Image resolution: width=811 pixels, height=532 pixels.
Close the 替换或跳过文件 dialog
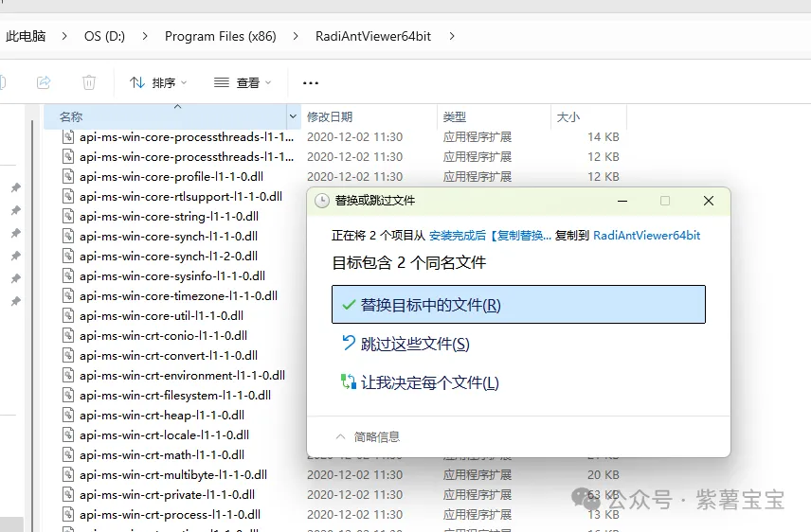pyautogui.click(x=708, y=201)
